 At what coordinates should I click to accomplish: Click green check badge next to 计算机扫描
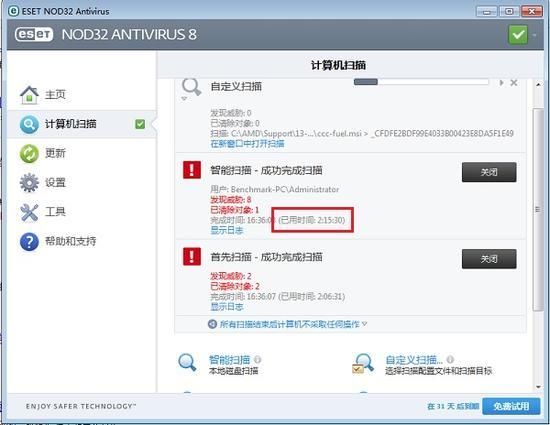[x=140, y=124]
